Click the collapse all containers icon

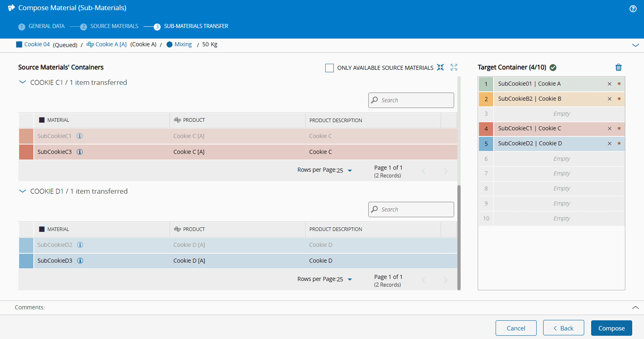440,67
